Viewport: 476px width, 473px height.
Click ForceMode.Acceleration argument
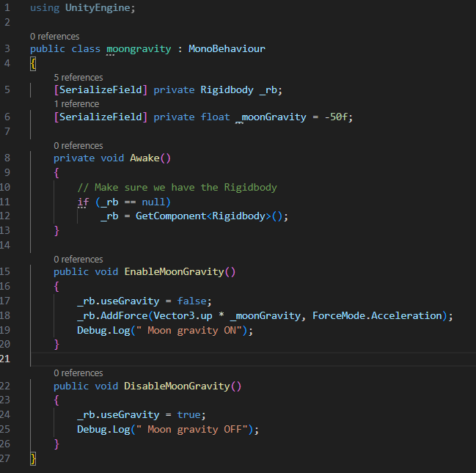click(x=377, y=315)
